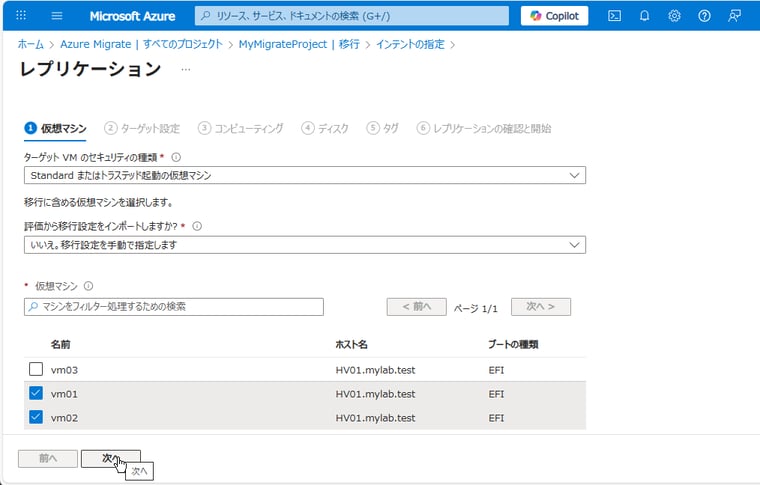Click the レプリケーション page title
This screenshot has height=485, width=760.
pyautogui.click(x=90, y=69)
